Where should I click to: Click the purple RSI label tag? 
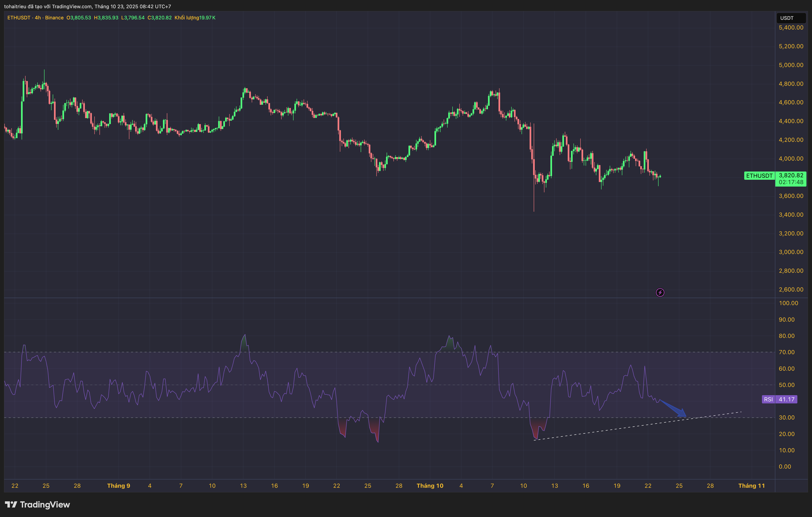[768, 399]
